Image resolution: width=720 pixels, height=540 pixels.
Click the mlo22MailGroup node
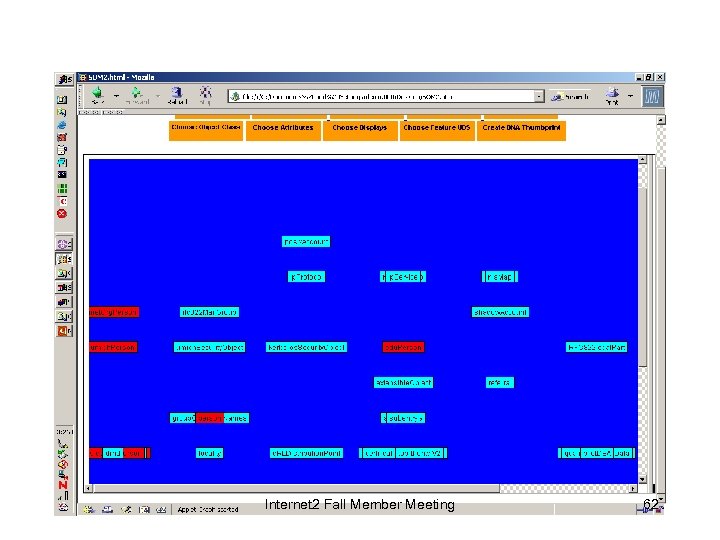(x=209, y=312)
